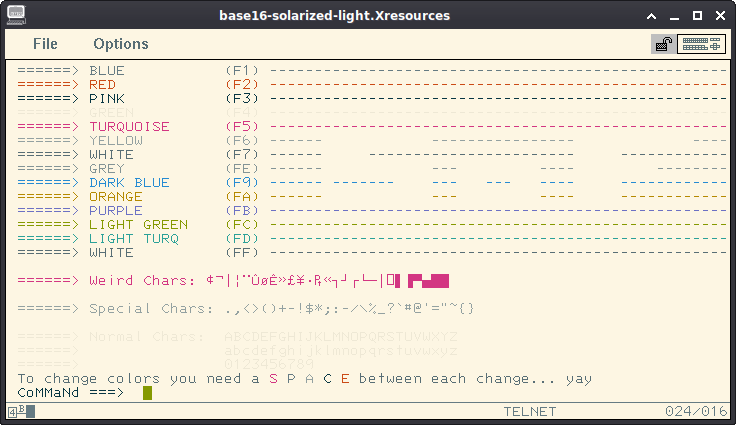Click the (F1) key label
736x425 pixels.
click(242, 70)
